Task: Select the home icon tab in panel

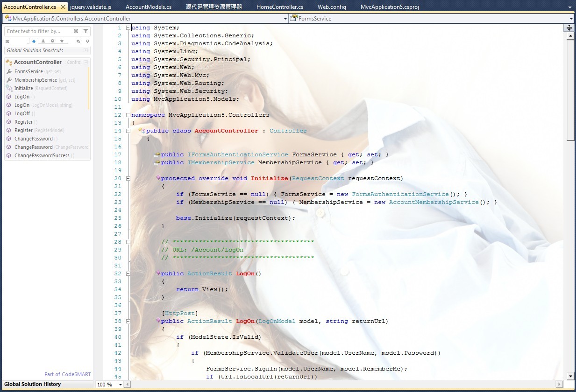Action: (x=34, y=41)
